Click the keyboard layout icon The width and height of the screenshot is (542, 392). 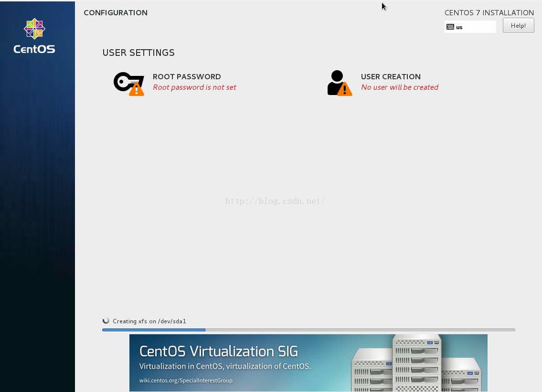pyautogui.click(x=450, y=27)
